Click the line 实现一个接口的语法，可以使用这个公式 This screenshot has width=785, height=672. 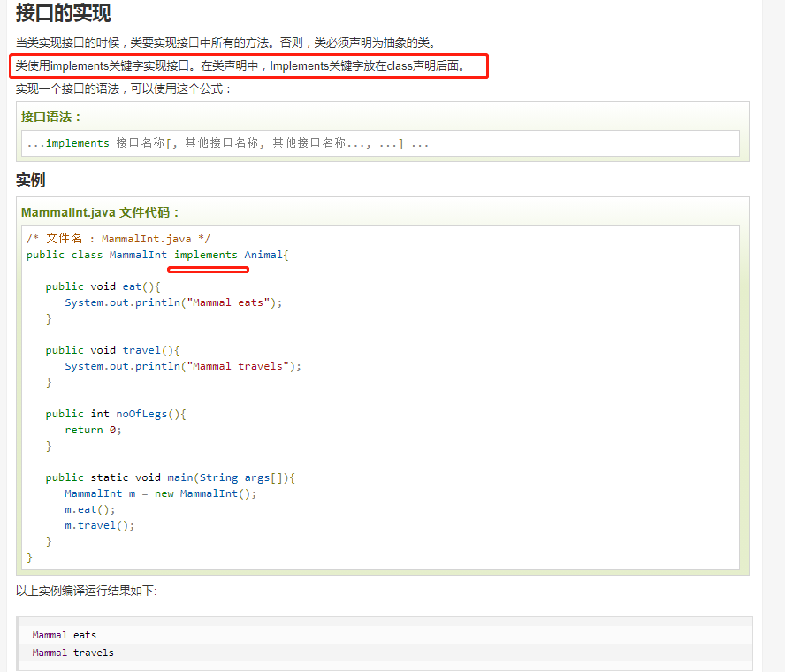123,88
